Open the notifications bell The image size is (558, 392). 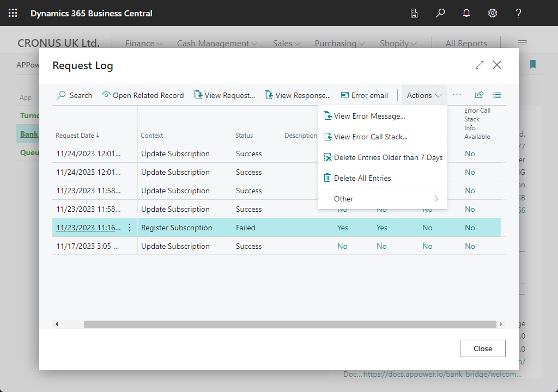[466, 13]
